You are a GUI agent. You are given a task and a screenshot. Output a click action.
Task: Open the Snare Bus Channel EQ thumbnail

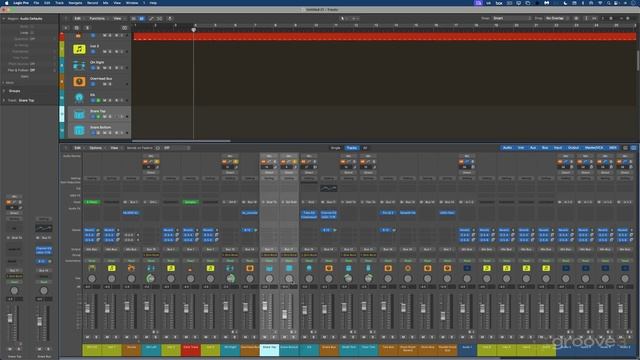pos(329,188)
